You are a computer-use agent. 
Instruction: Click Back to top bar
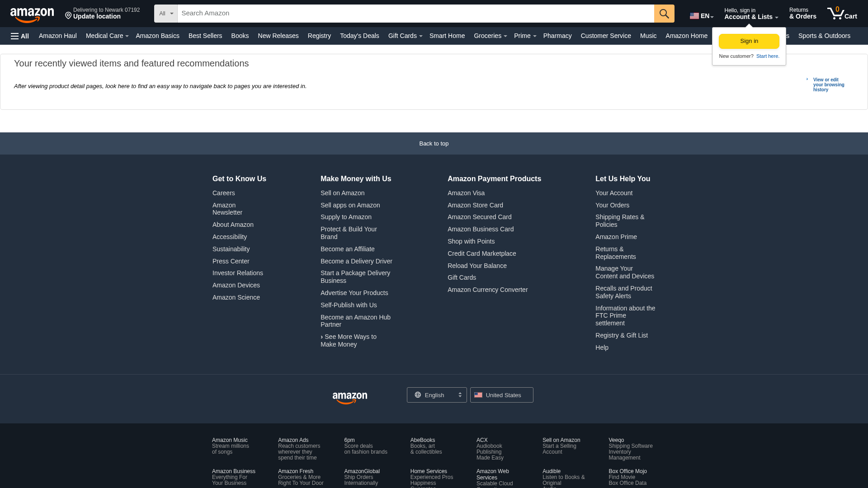(434, 144)
